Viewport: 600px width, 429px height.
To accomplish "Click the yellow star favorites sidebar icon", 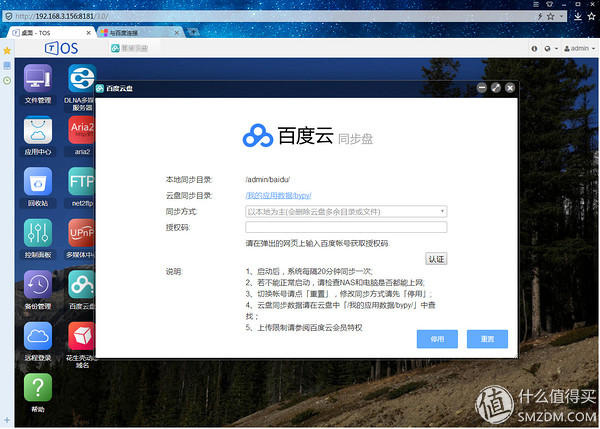I will click(x=7, y=51).
